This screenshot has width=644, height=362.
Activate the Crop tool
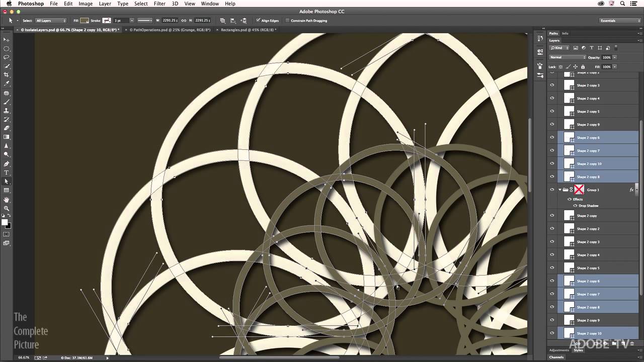click(x=7, y=74)
